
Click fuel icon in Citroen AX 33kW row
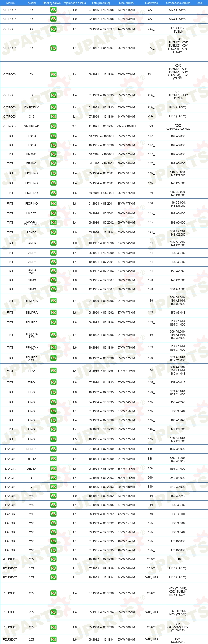pos(53,10)
